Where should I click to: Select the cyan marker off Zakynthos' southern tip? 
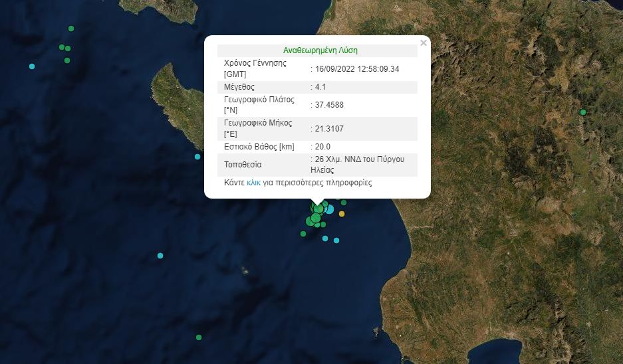pyautogui.click(x=197, y=157)
